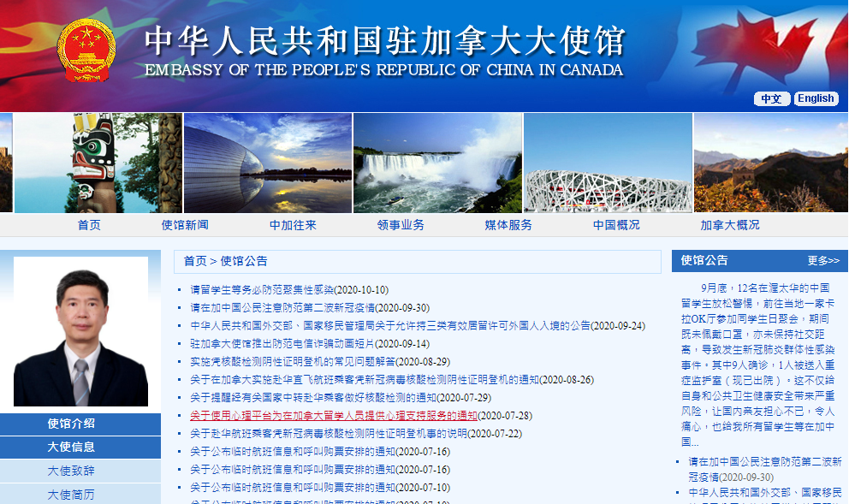Open the red highlighted 心理平台 notice link

coord(334,416)
